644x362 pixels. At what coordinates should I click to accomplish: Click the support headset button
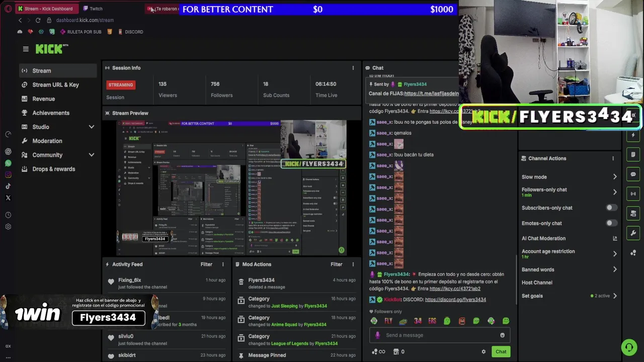(628, 347)
